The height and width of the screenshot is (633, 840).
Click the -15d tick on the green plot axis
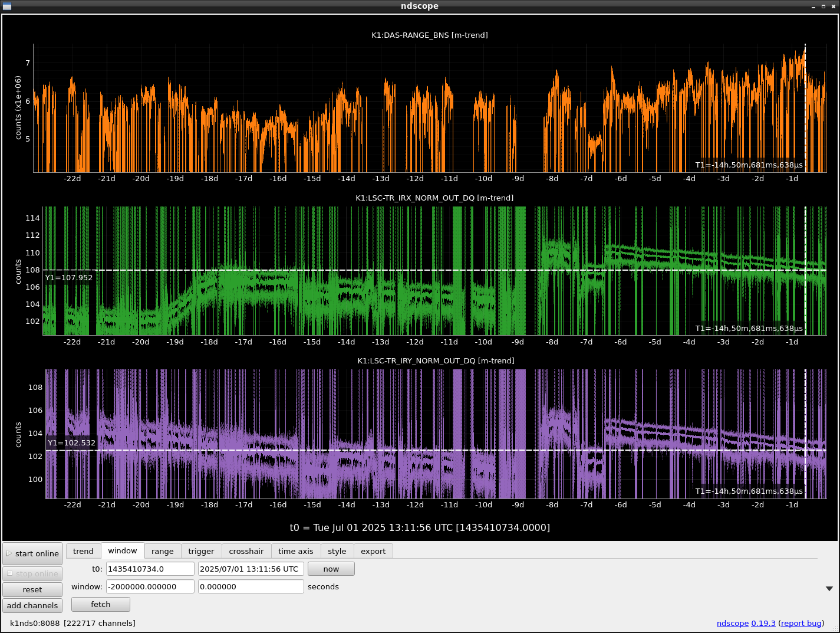[312, 342]
